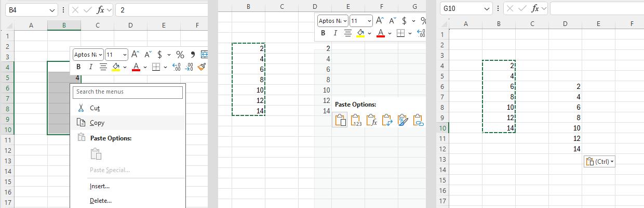Choose Copy from the context menu
The image size is (644, 208).
click(97, 123)
